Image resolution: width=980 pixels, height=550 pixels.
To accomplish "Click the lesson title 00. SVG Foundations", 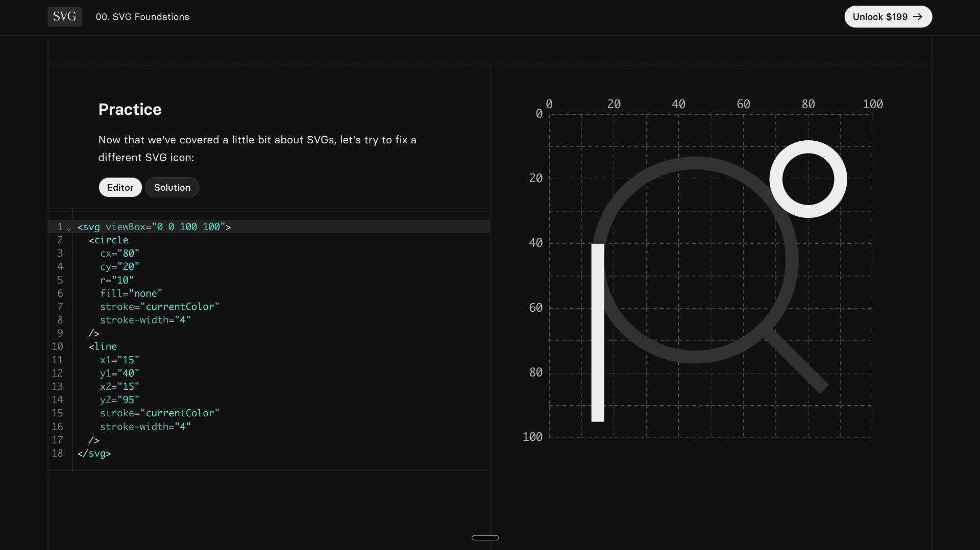I will click(x=142, y=17).
